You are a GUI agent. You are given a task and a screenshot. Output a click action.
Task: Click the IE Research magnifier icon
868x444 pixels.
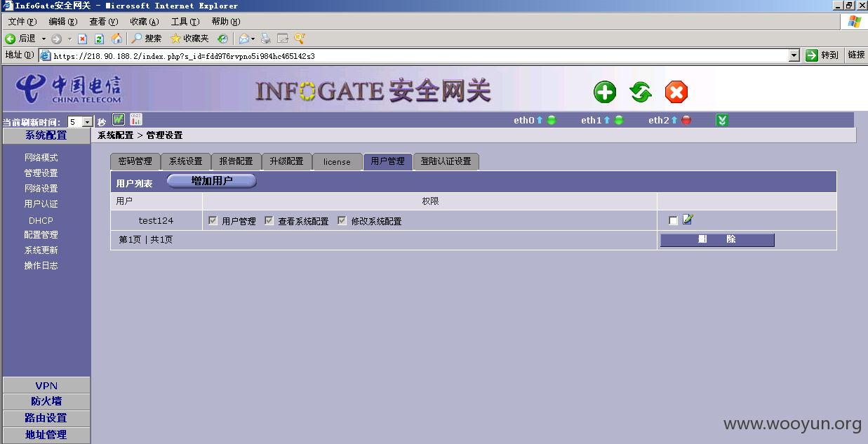tap(300, 39)
